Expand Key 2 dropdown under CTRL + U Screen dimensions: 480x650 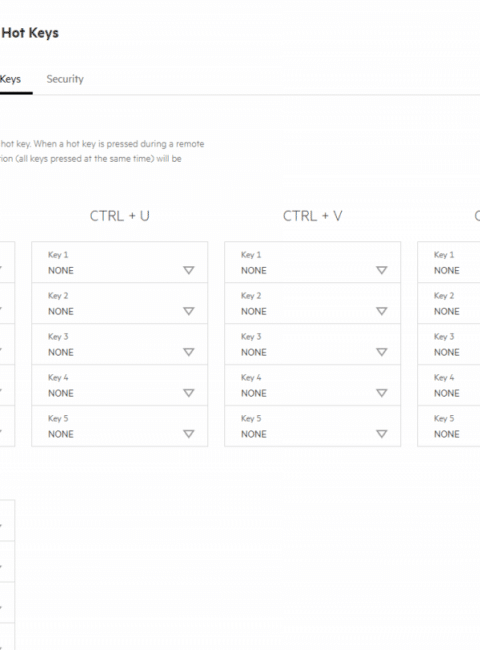click(120, 303)
